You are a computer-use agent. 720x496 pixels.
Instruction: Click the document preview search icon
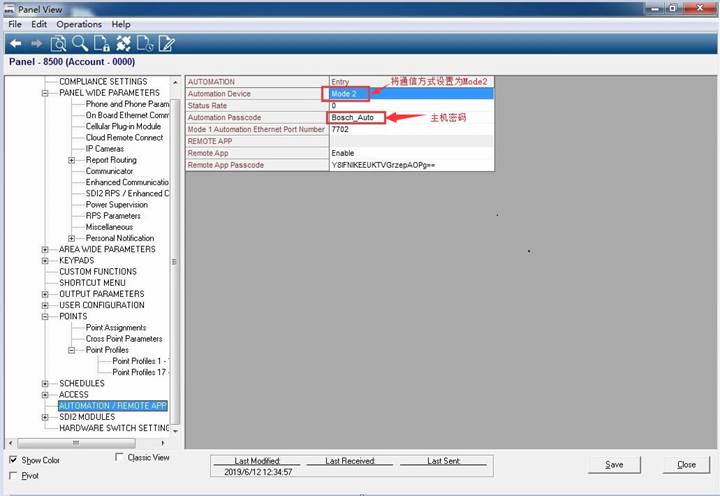coord(58,44)
